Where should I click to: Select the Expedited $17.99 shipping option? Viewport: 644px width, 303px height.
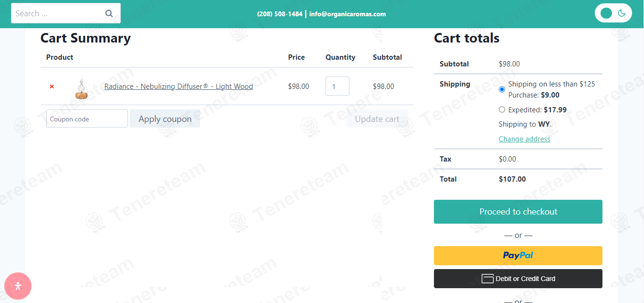502,109
